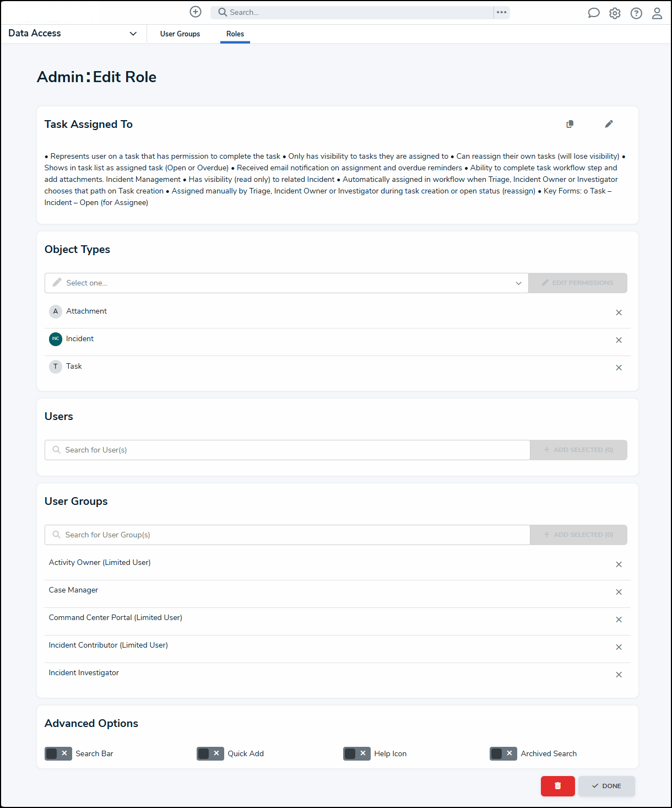This screenshot has width=672, height=808.
Task: Click the quick add plus icon
Action: [196, 12]
